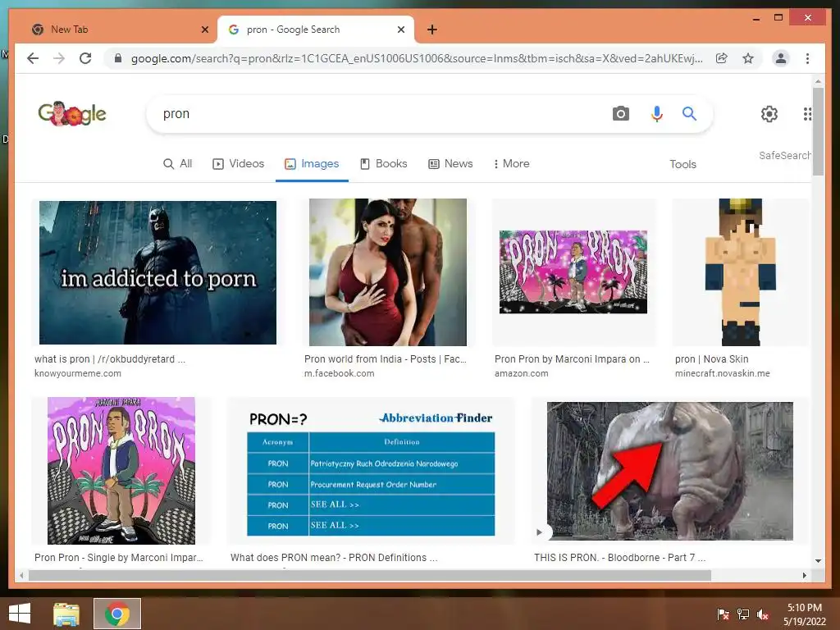Image resolution: width=840 pixels, height=630 pixels.
Task: Open the Minecraft Nova Skin thumbnail
Action: (741, 272)
